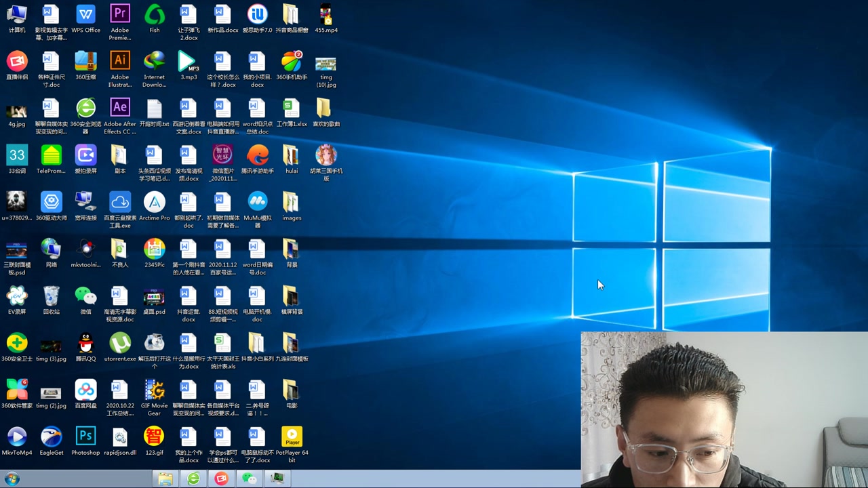Open Adobe Premiere shortcut
The image size is (868, 488).
point(120,22)
